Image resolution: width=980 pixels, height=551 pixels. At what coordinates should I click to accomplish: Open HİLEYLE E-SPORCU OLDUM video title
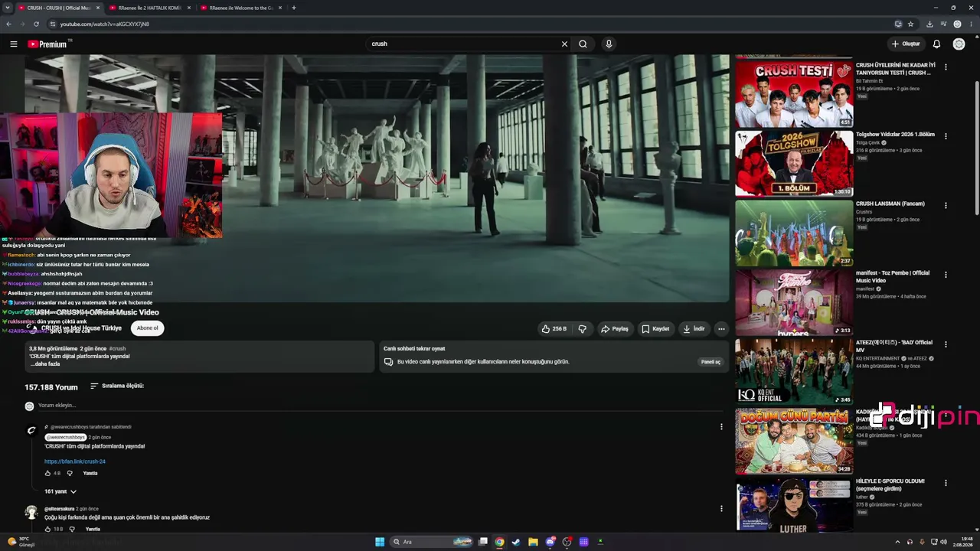pos(890,485)
